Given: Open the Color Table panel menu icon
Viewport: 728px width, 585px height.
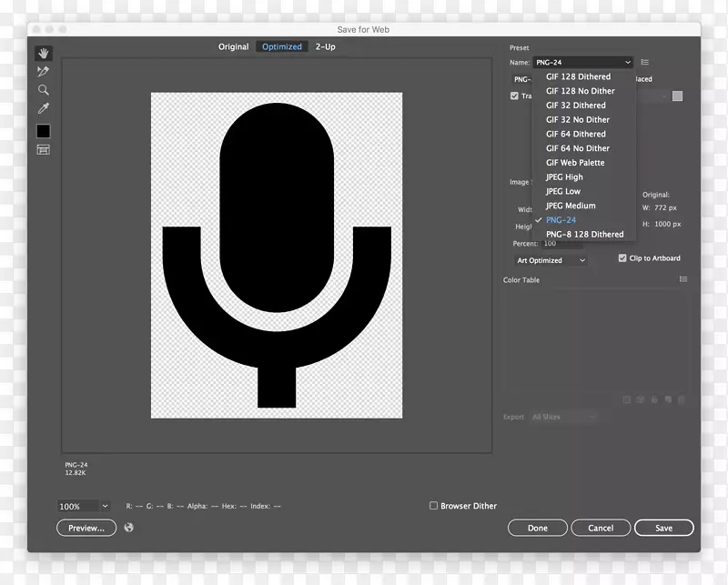Looking at the screenshot, I should click(x=683, y=280).
